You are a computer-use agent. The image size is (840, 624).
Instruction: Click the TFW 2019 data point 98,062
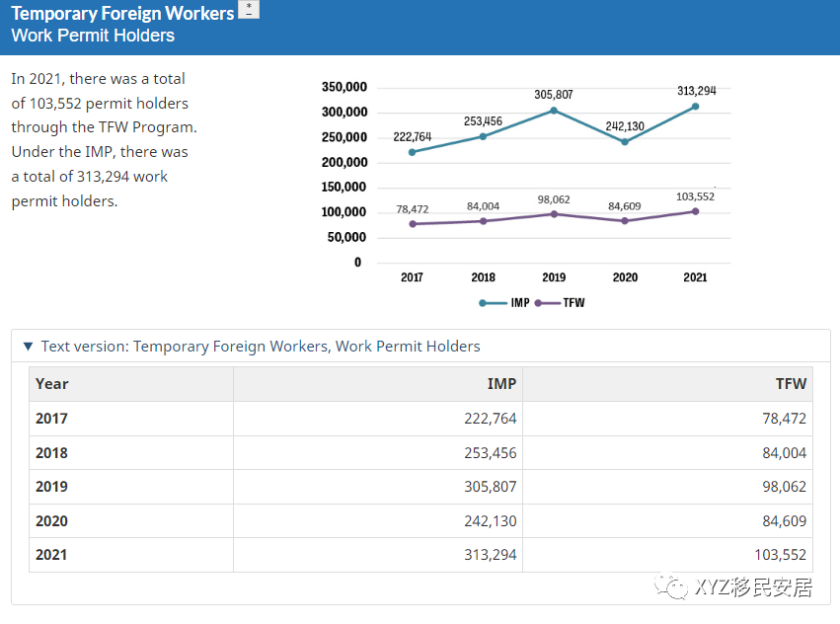point(554,214)
